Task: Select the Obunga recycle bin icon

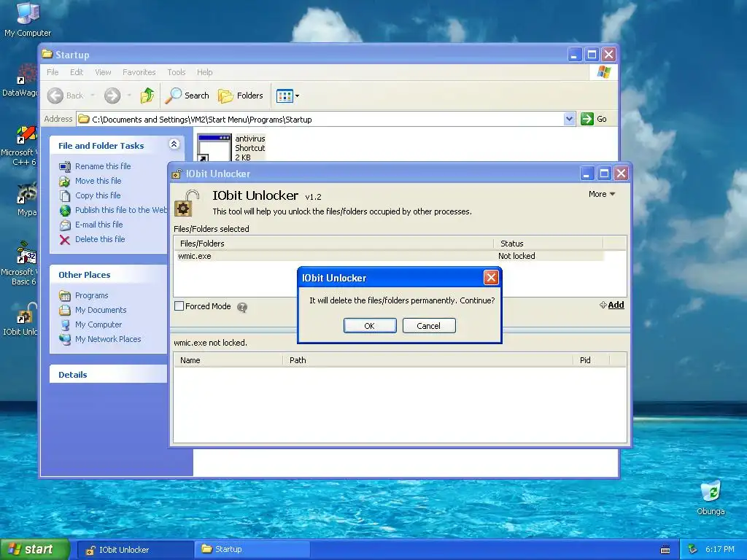Action: pyautogui.click(x=711, y=498)
